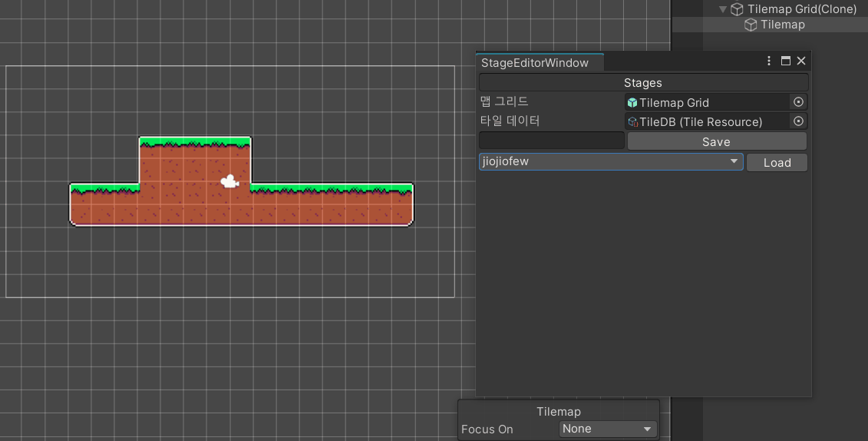
Task: Maximize the StageEditorWindow panel
Action: (x=786, y=61)
